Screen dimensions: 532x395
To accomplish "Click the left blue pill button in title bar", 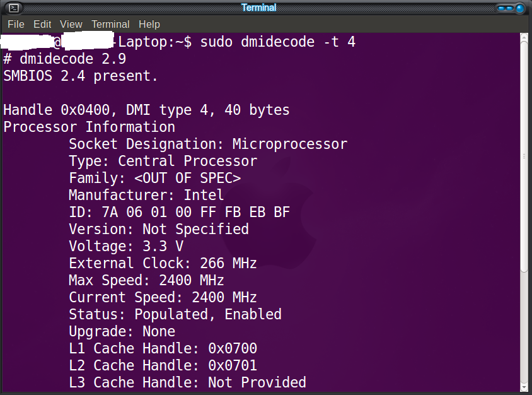I will (x=502, y=8).
